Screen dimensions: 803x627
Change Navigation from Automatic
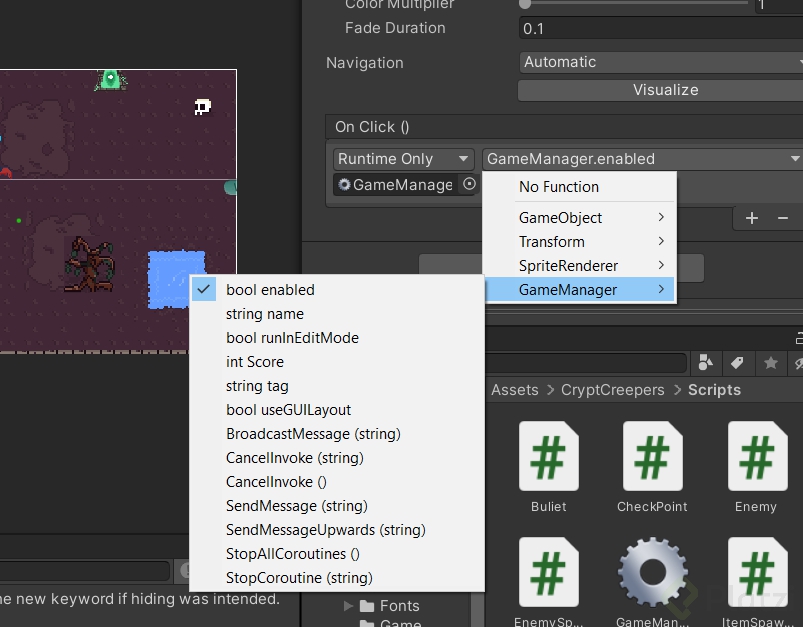tap(660, 61)
